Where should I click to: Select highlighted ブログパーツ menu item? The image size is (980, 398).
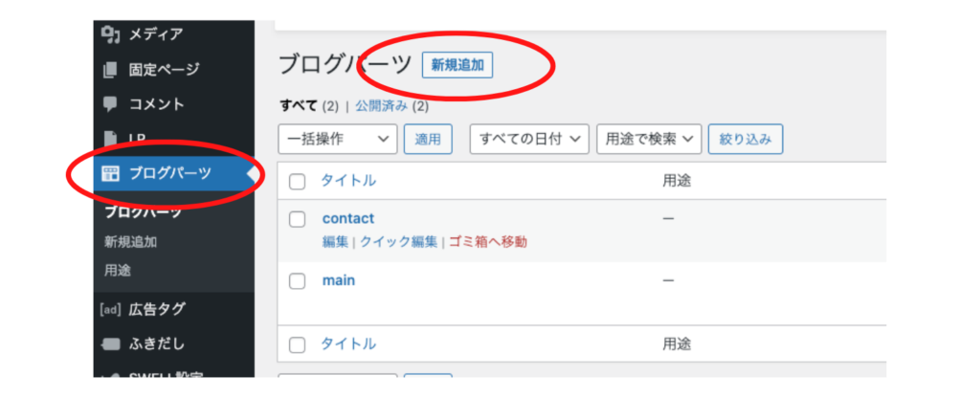point(174,173)
